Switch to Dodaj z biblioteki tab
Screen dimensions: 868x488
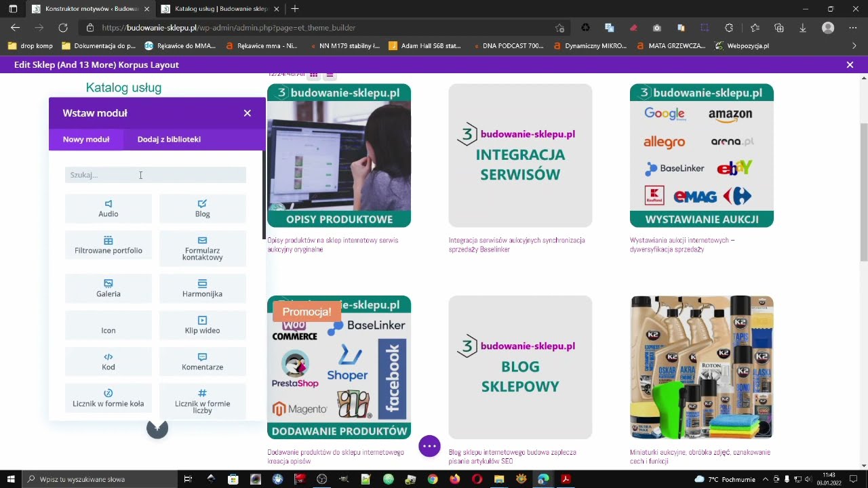[169, 139]
